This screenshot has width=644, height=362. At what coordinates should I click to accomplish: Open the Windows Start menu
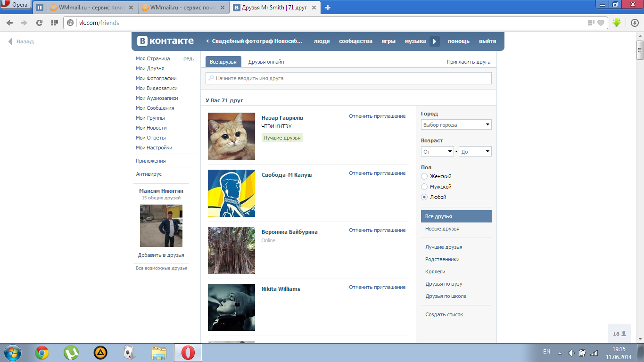click(13, 353)
